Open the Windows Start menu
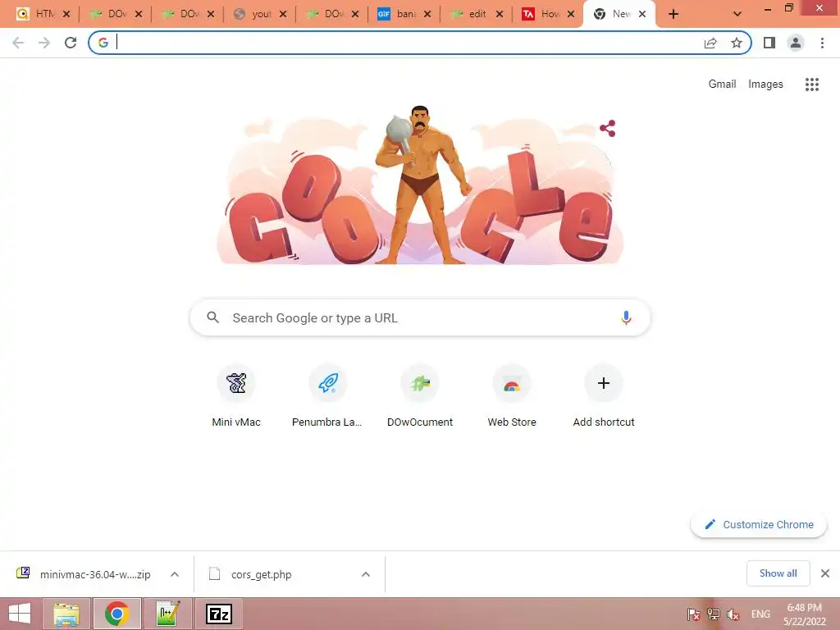Viewport: 840px width, 630px height. 20,614
